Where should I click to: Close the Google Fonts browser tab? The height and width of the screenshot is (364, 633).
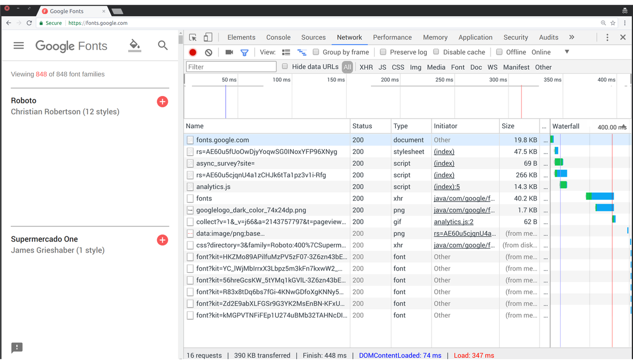point(103,11)
